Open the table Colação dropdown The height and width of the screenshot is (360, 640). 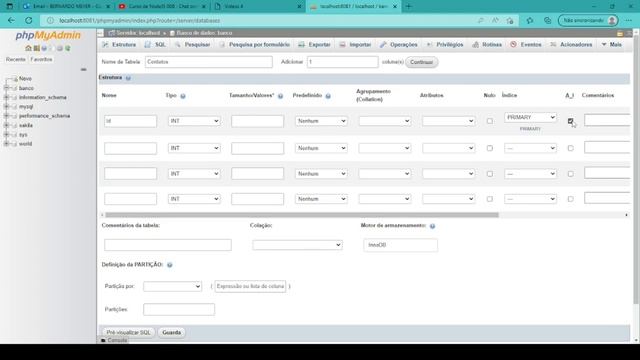(297, 245)
